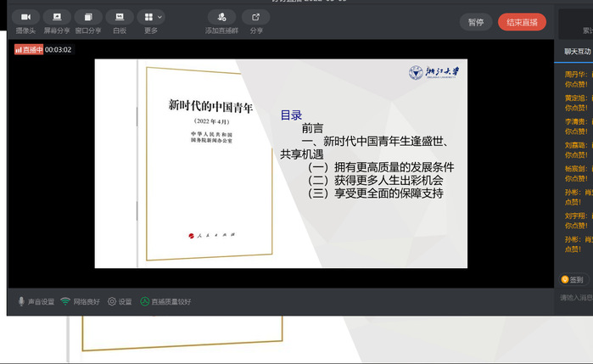Click the 签到 check-in button
593x364 pixels.
pyautogui.click(x=573, y=279)
